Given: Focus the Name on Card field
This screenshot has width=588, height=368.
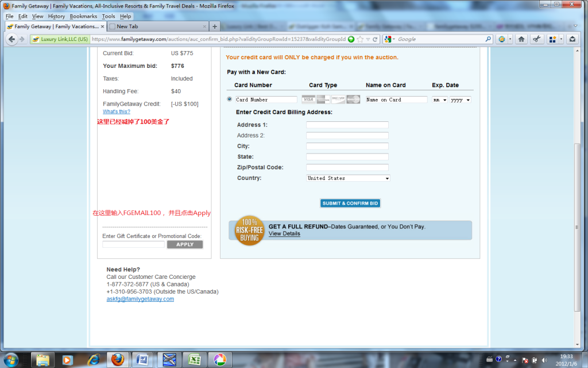Looking at the screenshot, I should pyautogui.click(x=396, y=99).
